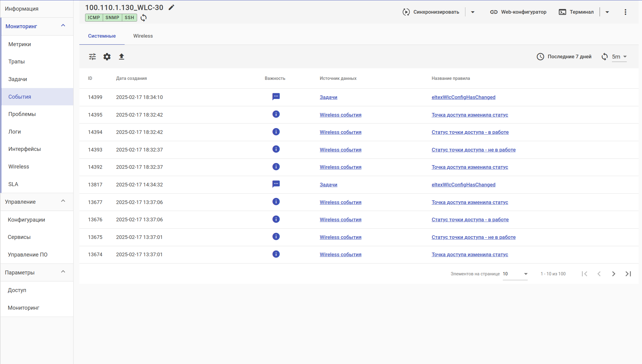This screenshot has width=642, height=364.
Task: Open the Web-конфигуратор link button
Action: click(518, 12)
